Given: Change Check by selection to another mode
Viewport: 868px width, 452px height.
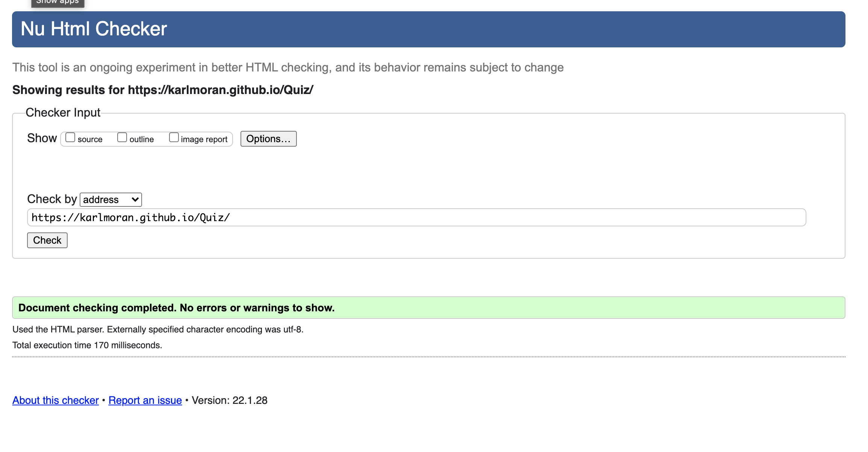Looking at the screenshot, I should [x=110, y=199].
